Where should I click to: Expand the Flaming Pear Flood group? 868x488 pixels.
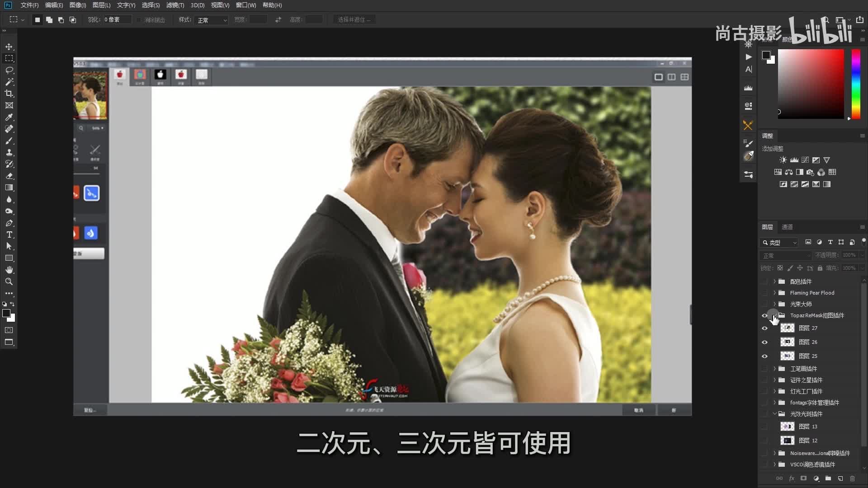click(774, 293)
